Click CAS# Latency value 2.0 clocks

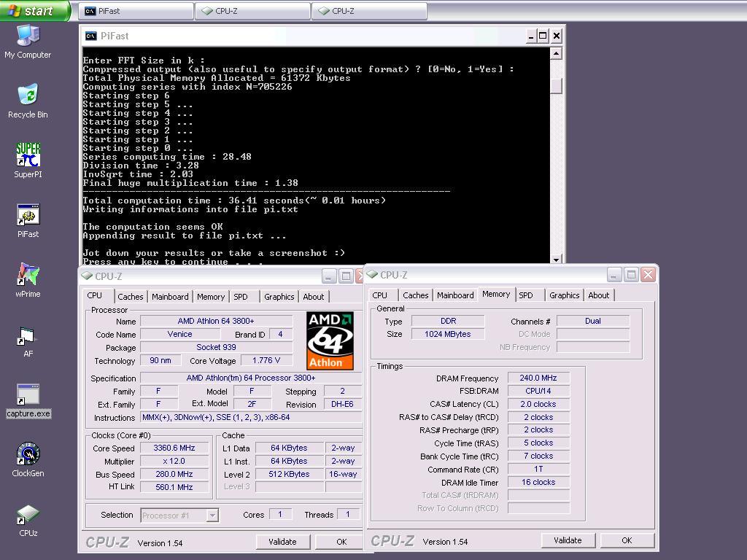pos(538,404)
